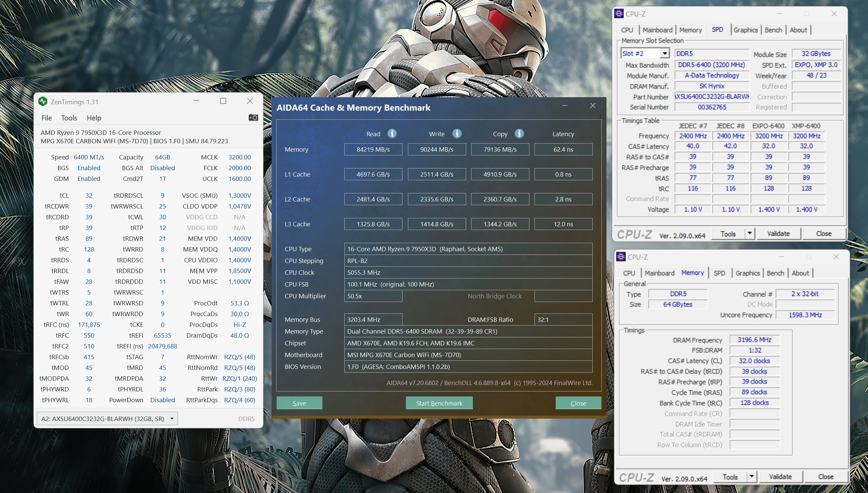This screenshot has width=868, height=493.
Task: Click the Copy info icon in AIDA64
Action: coord(519,134)
